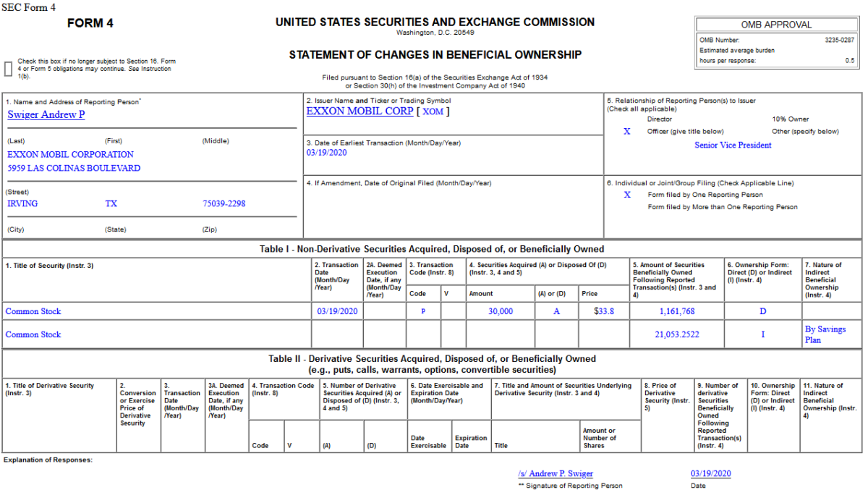Click the 'Explanation of Responses:' label
Viewport: 868px width, 490px height.
[48, 460]
